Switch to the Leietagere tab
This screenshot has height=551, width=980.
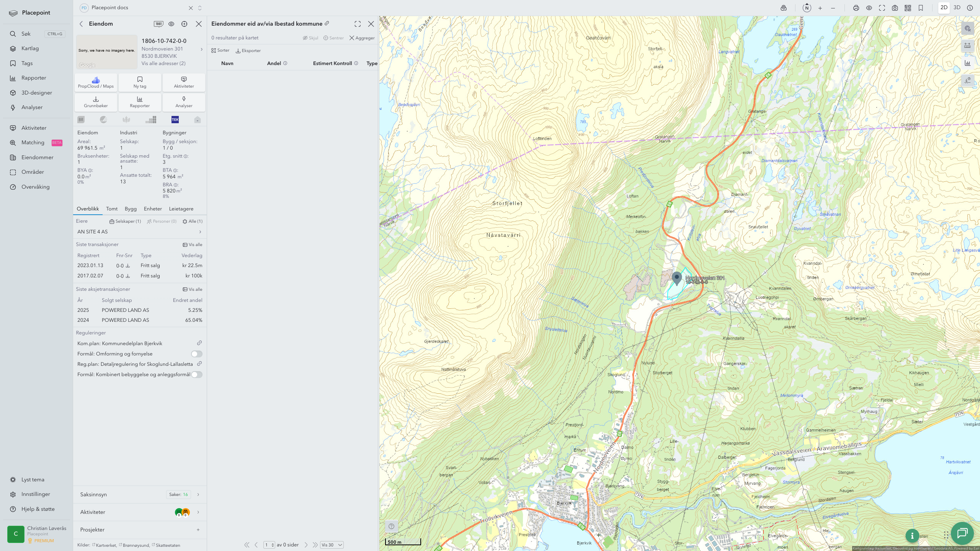click(x=181, y=209)
